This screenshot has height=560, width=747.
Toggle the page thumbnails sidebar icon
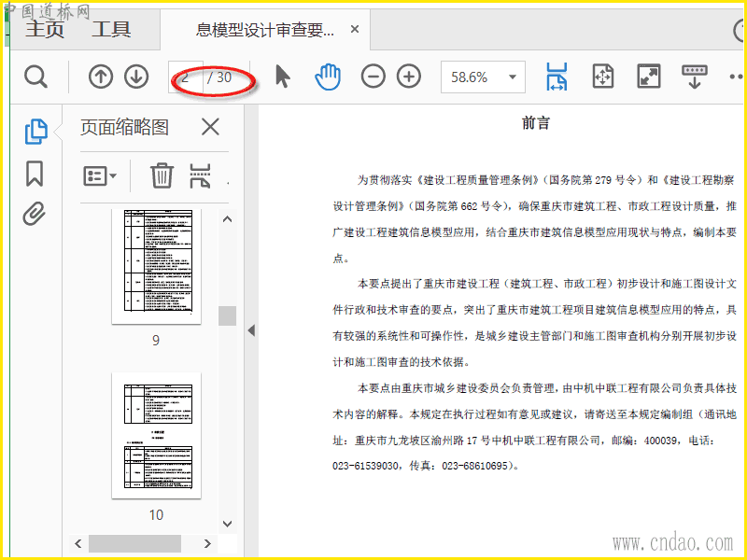[x=35, y=132]
